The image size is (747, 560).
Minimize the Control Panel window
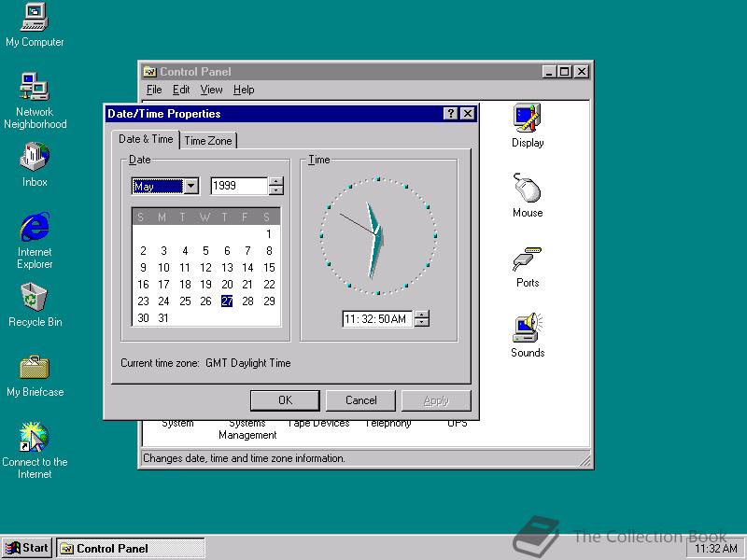point(549,72)
